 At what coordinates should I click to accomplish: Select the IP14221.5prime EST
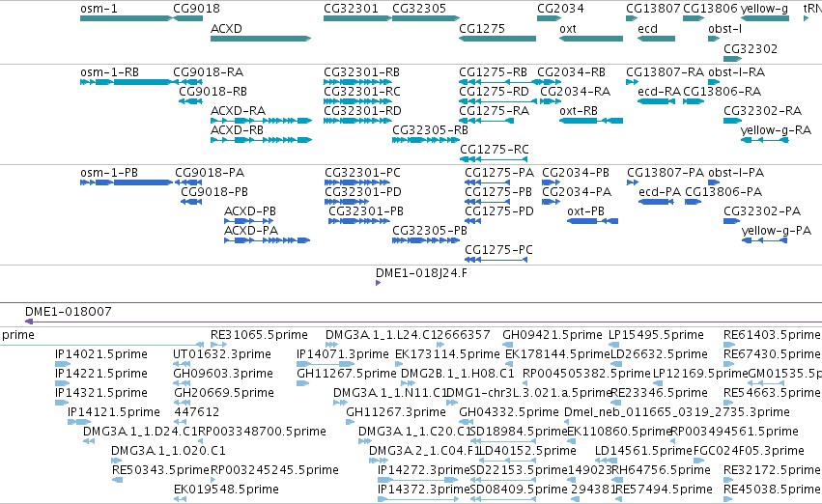tap(63, 383)
